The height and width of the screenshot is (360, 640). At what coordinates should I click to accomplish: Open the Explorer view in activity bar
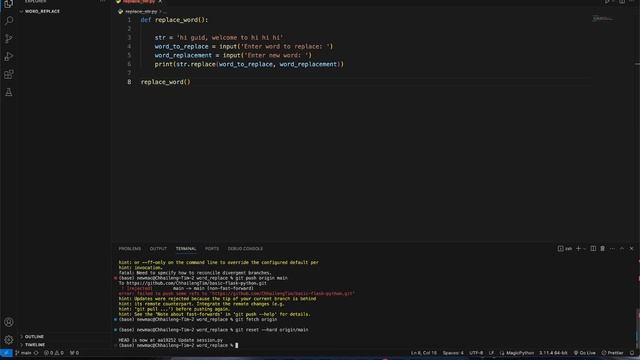click(9, 4)
